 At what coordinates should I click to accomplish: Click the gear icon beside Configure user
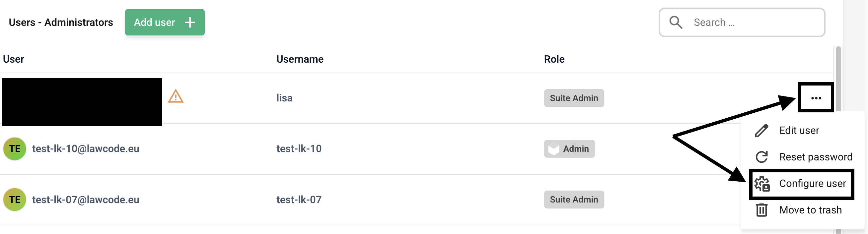(762, 184)
